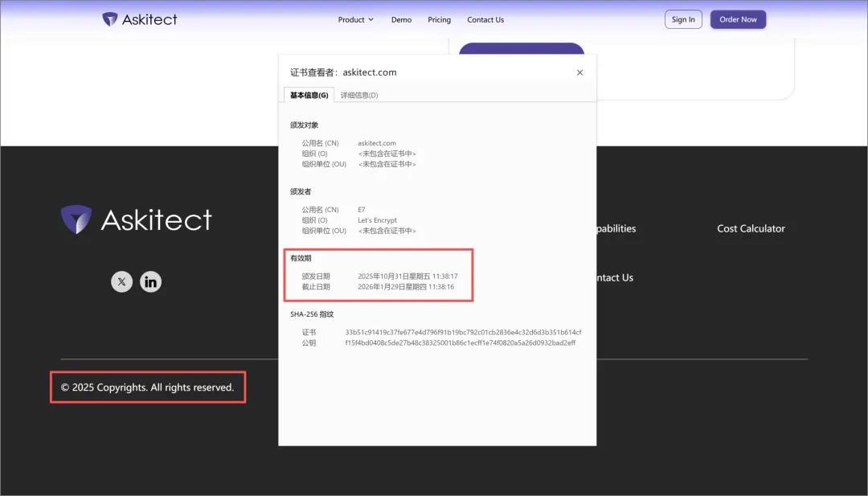Image resolution: width=868 pixels, height=496 pixels.
Task: Open the Cost Calculator footer link
Action: coord(751,228)
